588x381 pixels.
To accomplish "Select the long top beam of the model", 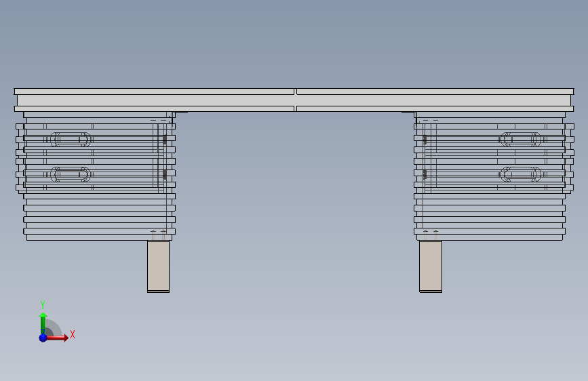I will click(x=294, y=100).
